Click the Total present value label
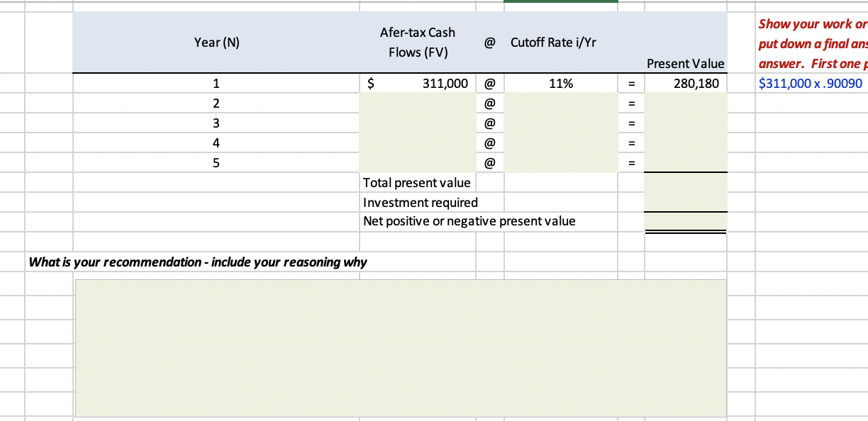This screenshot has width=868, height=421. [x=417, y=183]
